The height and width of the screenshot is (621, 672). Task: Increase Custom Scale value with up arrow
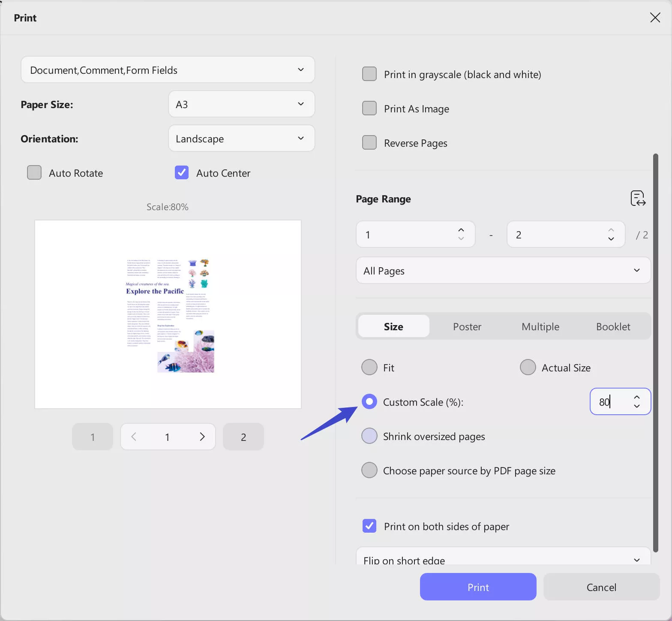tap(637, 397)
